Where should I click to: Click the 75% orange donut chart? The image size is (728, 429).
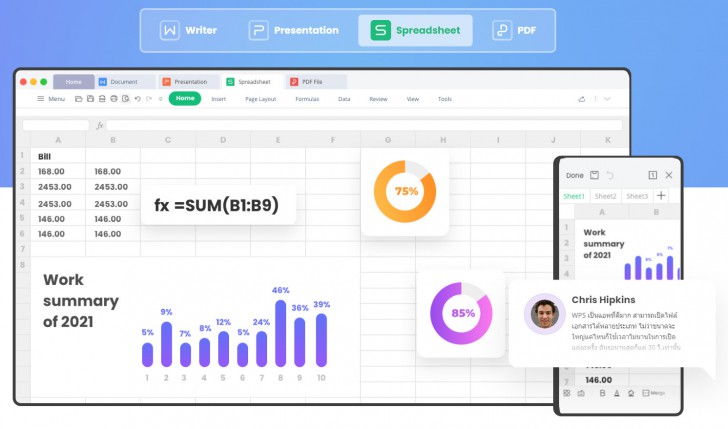click(405, 191)
